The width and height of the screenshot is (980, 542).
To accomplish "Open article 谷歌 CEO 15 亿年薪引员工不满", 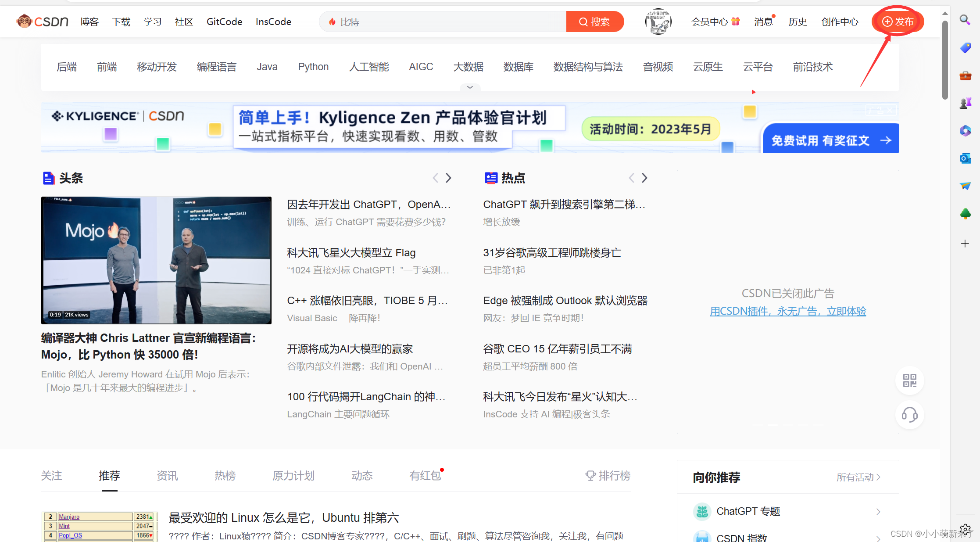I will [x=557, y=349].
